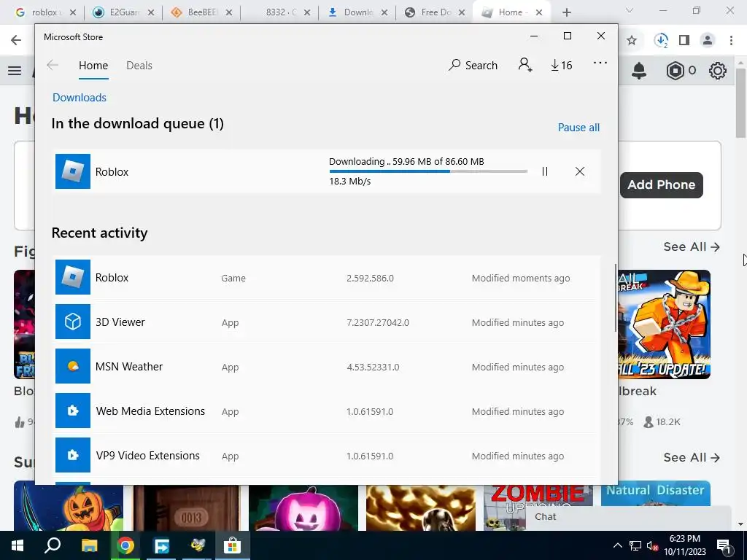Click the MSN Weather app icon
The height and width of the screenshot is (560, 747).
tap(73, 366)
